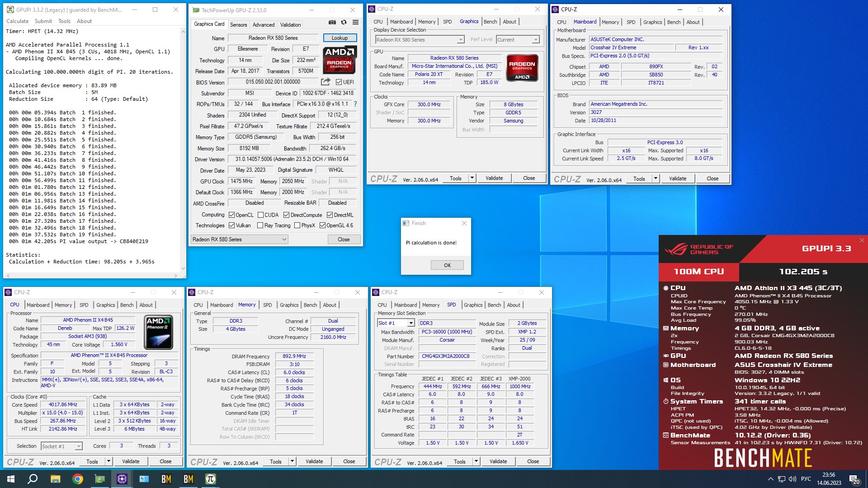Toggle the PhysX checkbox
868x488 pixels.
pos(297,225)
